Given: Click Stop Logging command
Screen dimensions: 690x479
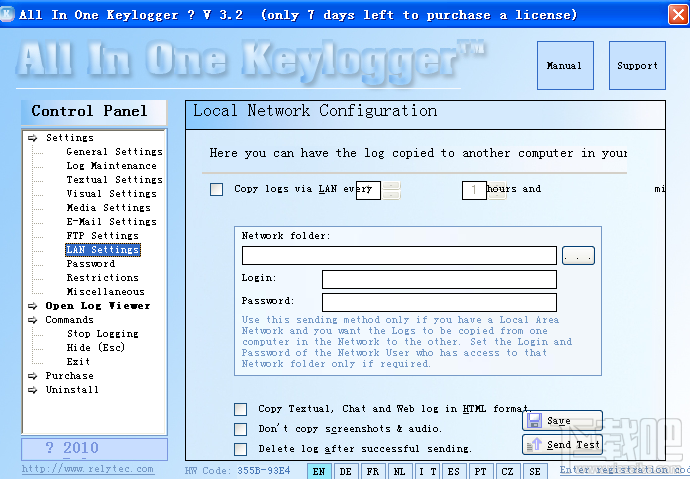Looking at the screenshot, I should [x=103, y=334].
